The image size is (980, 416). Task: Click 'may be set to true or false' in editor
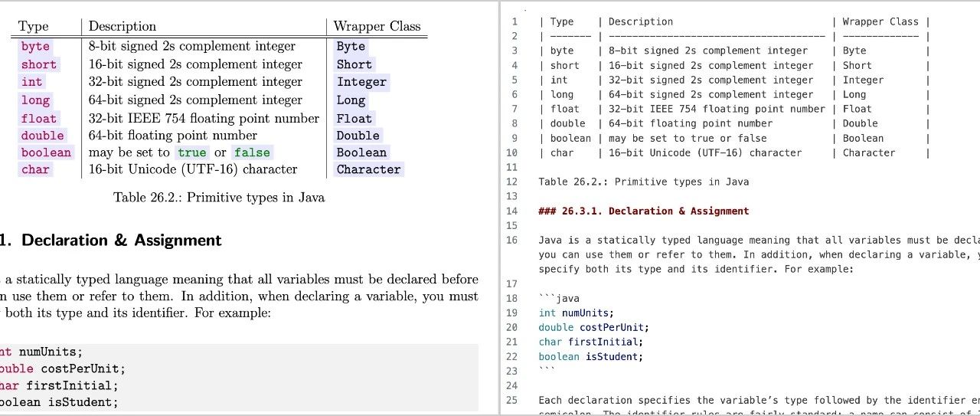(688, 138)
